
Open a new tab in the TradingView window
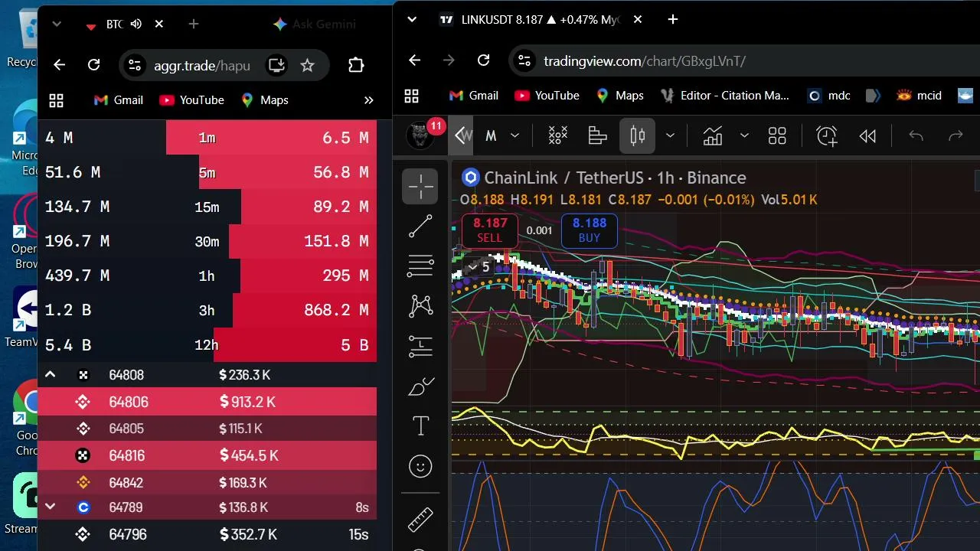[673, 20]
